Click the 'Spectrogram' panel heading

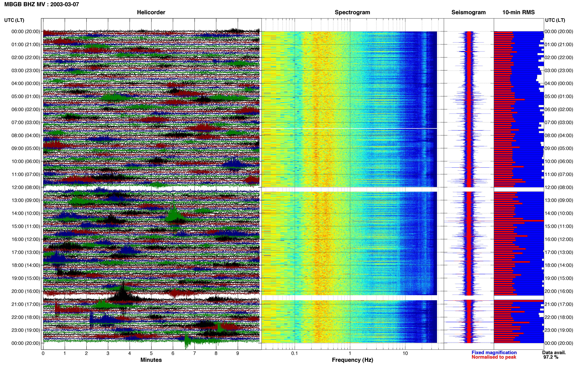pyautogui.click(x=352, y=12)
